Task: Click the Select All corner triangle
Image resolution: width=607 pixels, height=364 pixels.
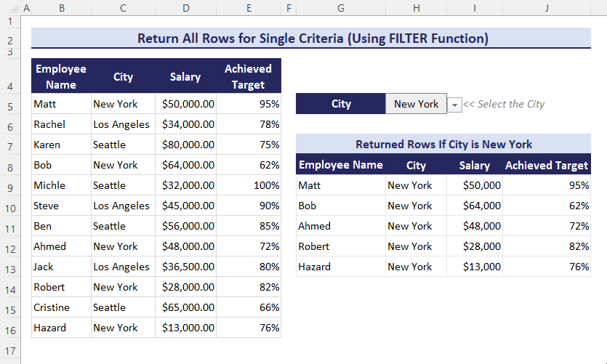Action: [x=10, y=9]
